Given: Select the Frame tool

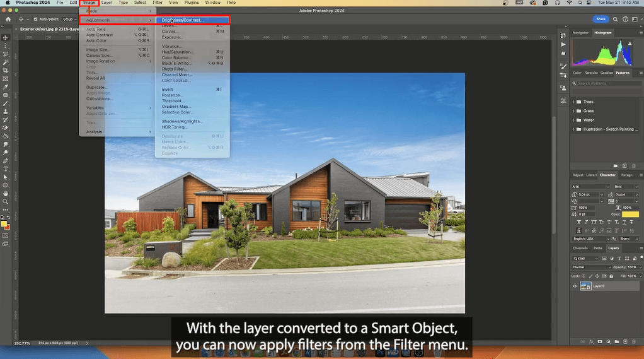Looking at the screenshot, I should (x=5, y=78).
